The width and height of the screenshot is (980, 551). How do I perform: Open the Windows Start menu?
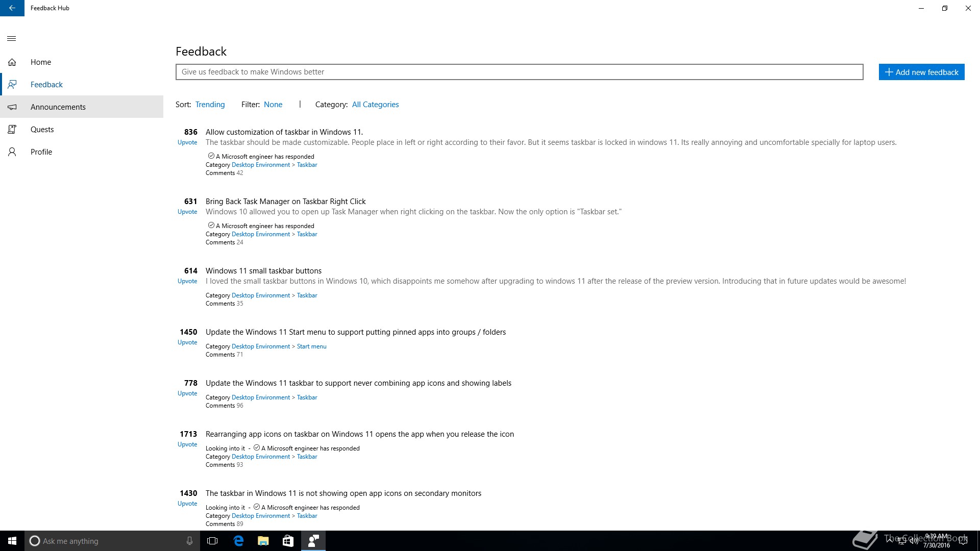(12, 541)
